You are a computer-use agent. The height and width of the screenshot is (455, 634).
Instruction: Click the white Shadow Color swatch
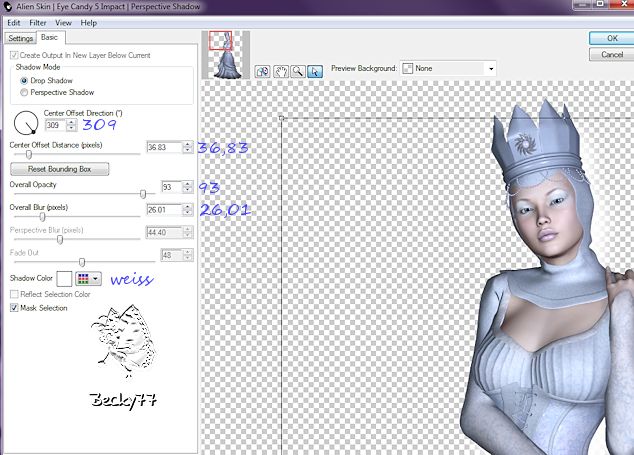tap(64, 279)
